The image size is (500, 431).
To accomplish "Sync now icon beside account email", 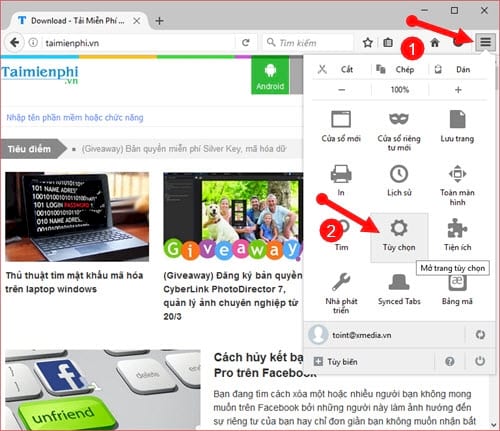I will (x=480, y=335).
